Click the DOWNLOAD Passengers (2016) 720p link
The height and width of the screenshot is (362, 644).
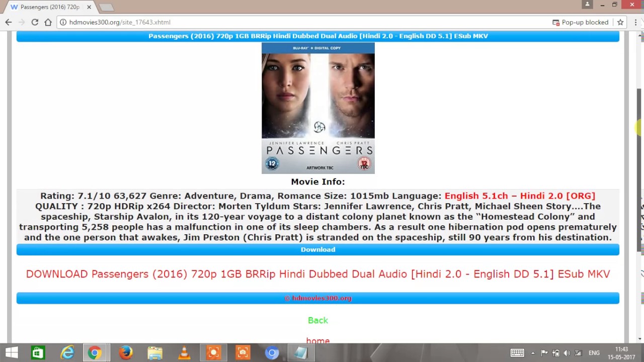[x=318, y=274]
